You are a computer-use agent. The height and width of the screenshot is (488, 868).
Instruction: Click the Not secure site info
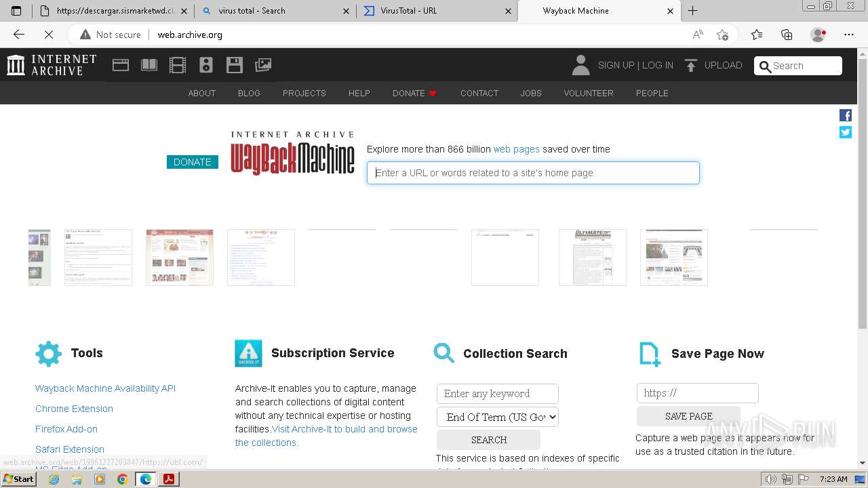tap(111, 35)
